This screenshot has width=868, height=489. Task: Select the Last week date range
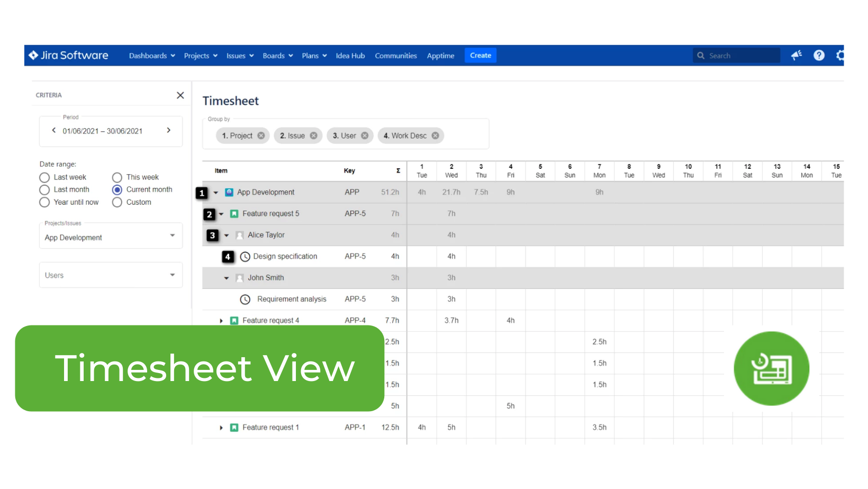click(44, 177)
